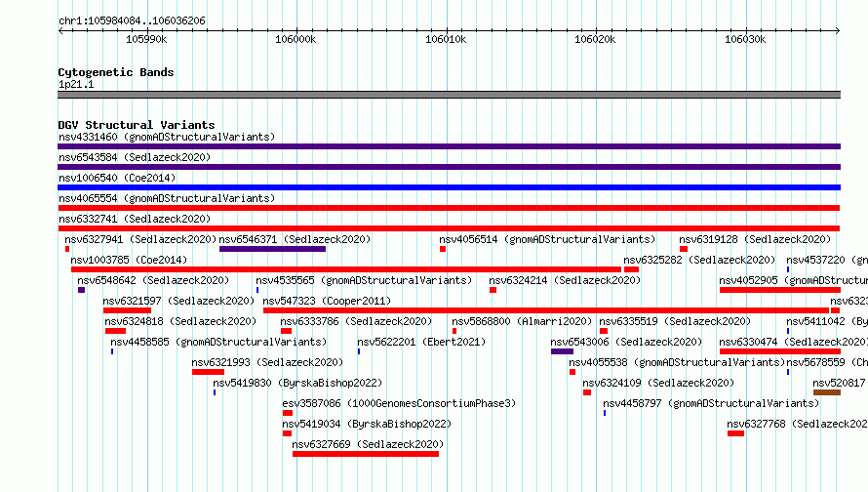The width and height of the screenshot is (868, 492).
Task: Click the nsv4458585 gnomAD label
Action: 218,342
